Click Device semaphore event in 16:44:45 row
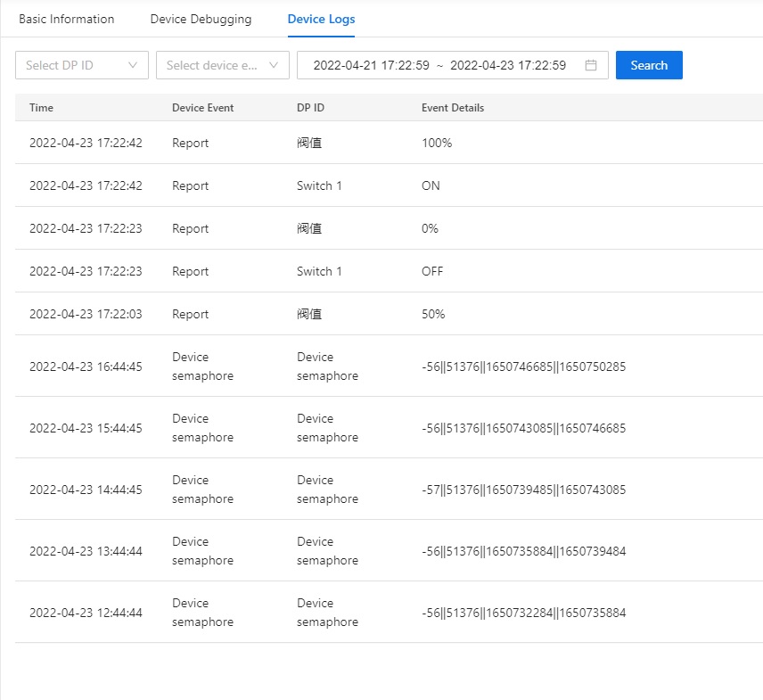Screen dimensions: 763x700 pyautogui.click(x=202, y=366)
